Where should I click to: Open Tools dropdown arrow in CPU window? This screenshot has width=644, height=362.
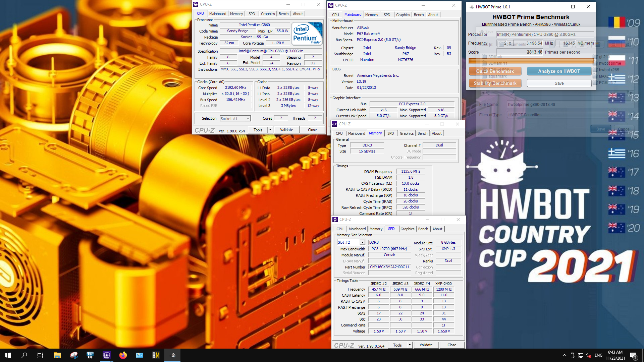[x=270, y=130]
